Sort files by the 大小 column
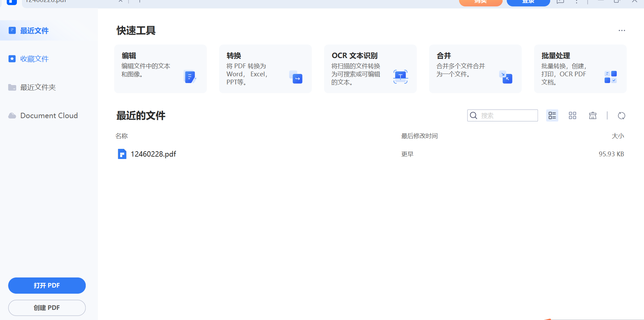 click(x=618, y=136)
